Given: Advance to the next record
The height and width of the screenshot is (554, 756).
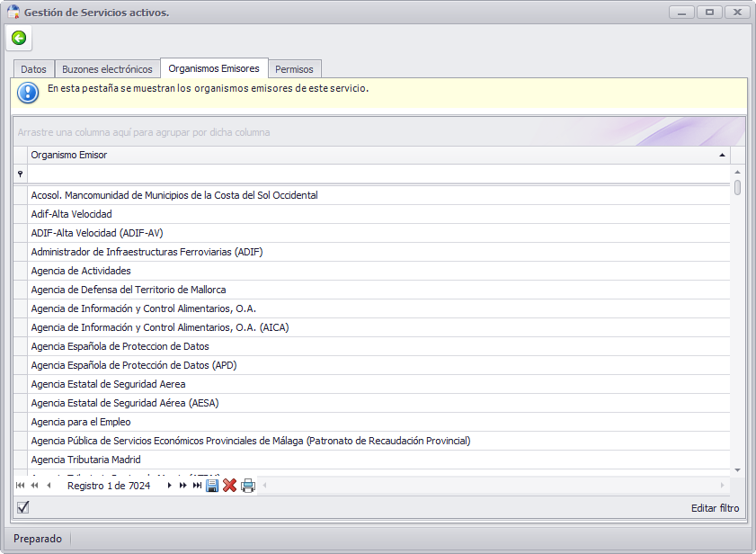Looking at the screenshot, I should click(169, 486).
